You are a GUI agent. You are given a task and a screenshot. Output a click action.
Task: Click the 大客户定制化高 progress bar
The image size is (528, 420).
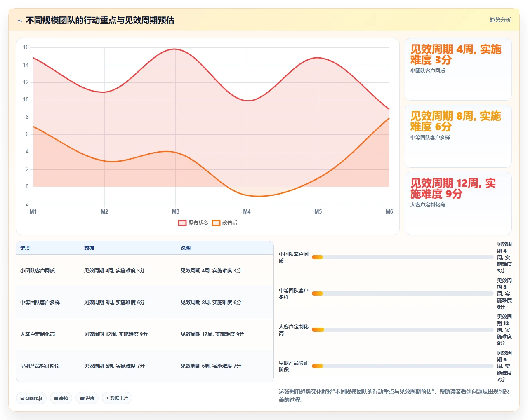403,330
